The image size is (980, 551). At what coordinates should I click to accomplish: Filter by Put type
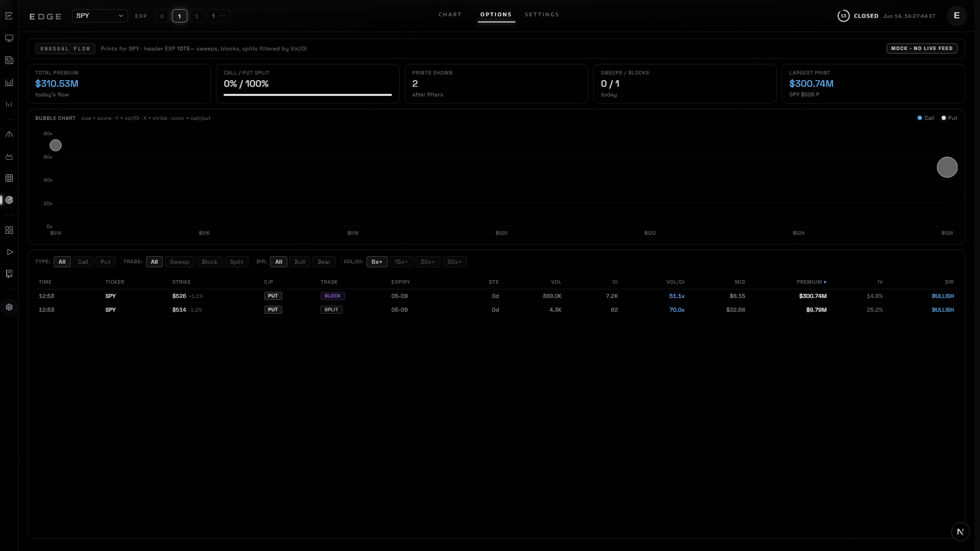pos(105,262)
